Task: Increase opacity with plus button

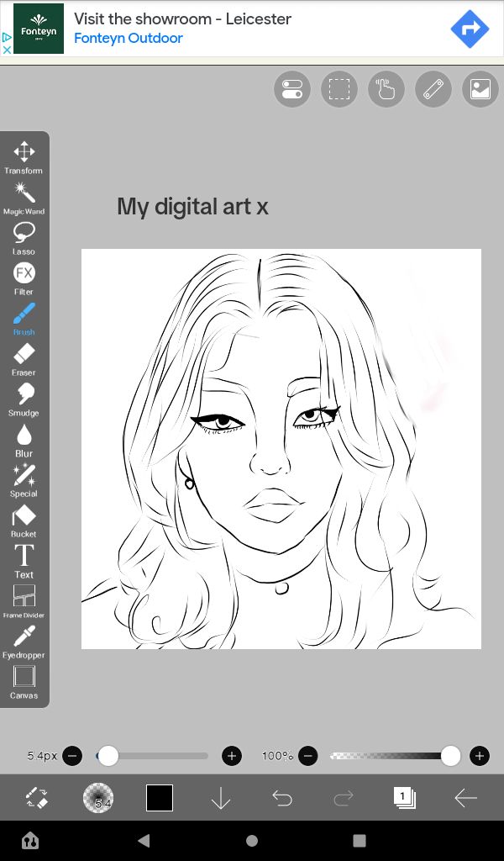Action: 480,756
